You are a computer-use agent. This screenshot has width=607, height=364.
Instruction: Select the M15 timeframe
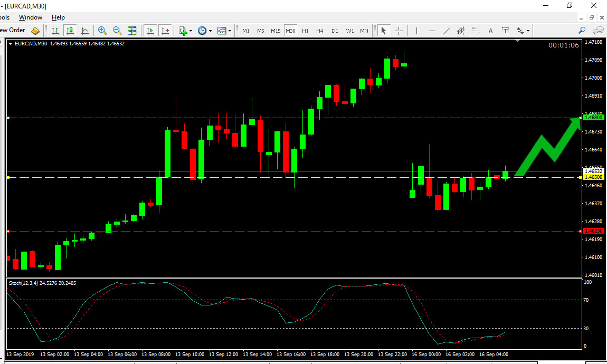(x=276, y=31)
